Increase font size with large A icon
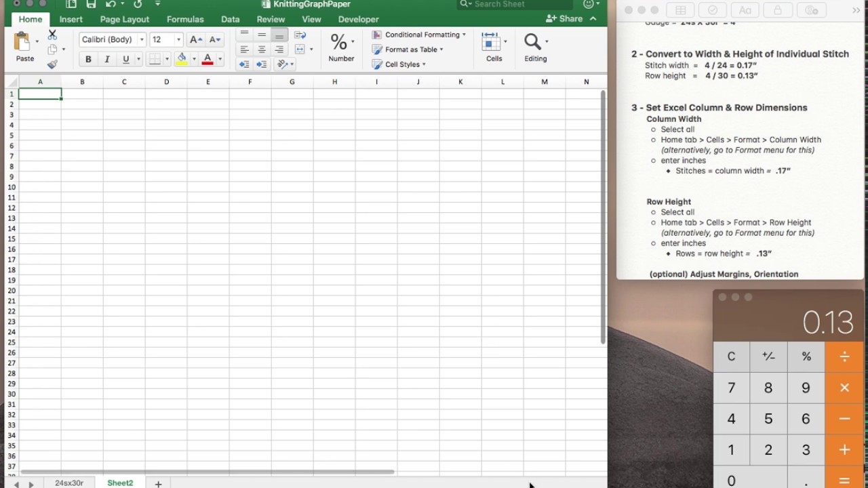Screen dimensions: 868x488 pyautogui.click(x=196, y=40)
